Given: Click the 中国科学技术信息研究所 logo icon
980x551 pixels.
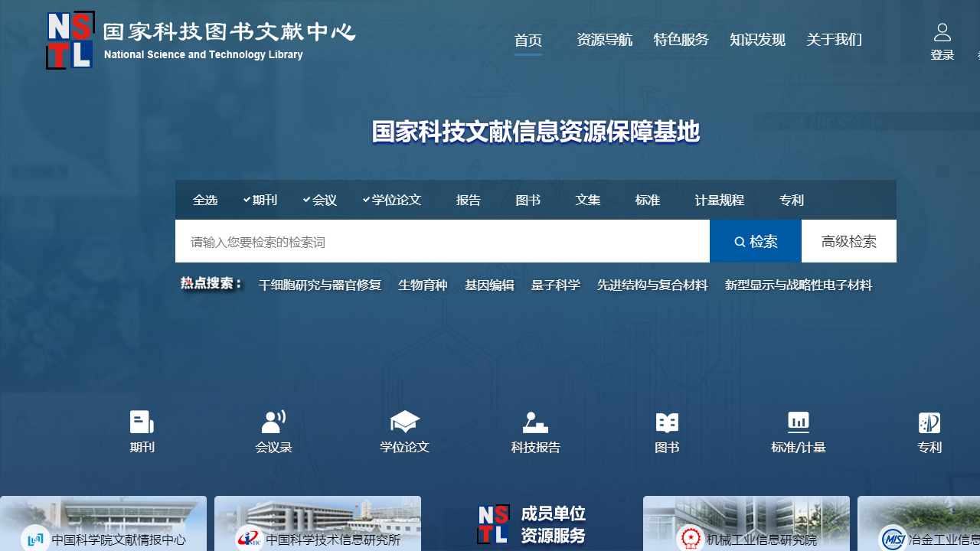Looking at the screenshot, I should (250, 539).
